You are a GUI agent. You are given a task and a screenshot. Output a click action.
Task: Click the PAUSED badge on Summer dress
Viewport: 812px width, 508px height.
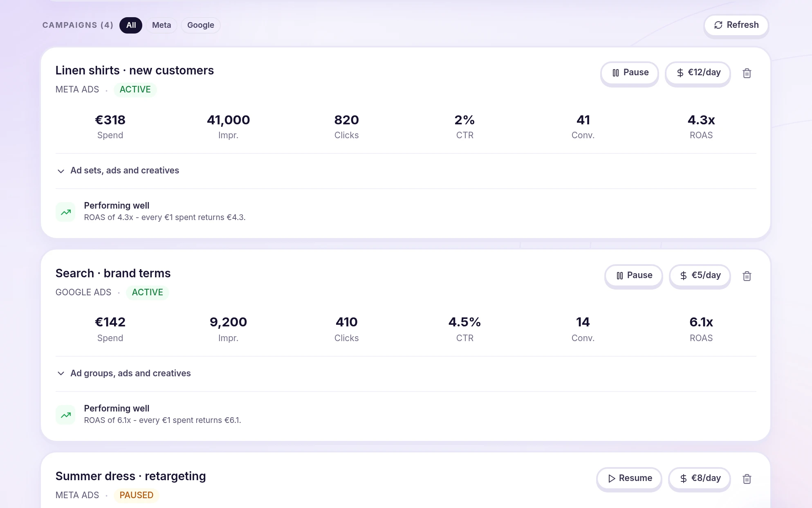pos(136,495)
